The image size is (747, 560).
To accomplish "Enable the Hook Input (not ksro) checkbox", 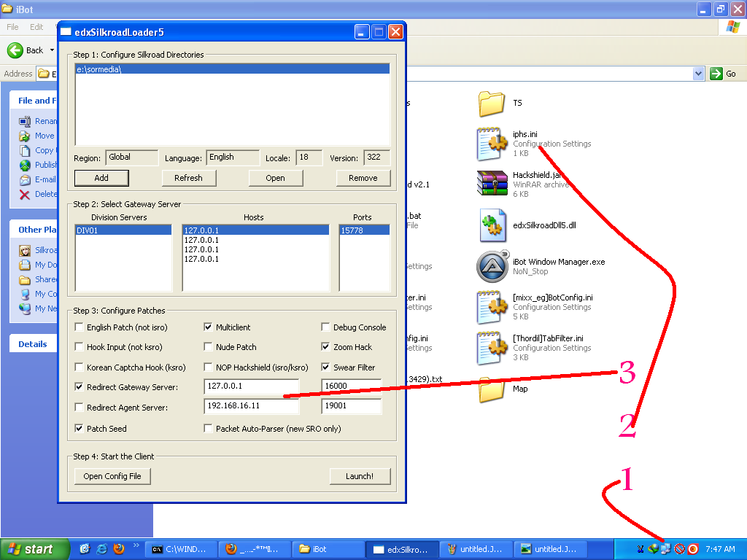I will click(79, 347).
